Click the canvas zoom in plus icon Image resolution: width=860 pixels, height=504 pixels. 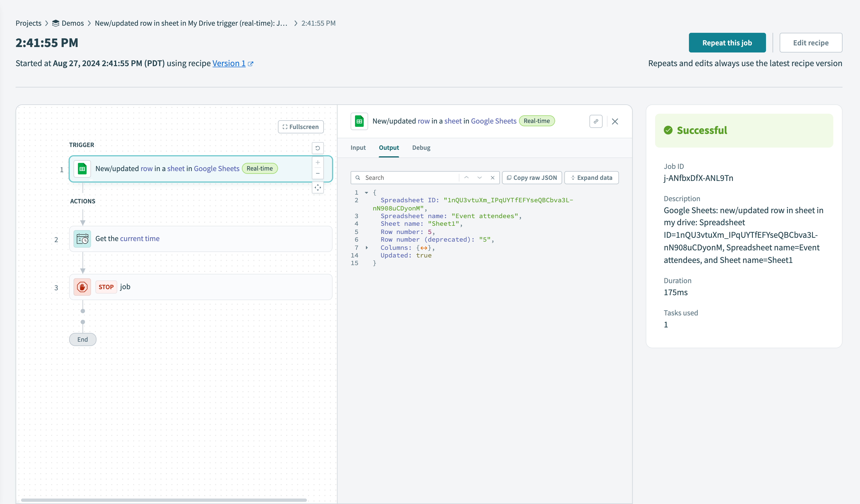pos(317,162)
